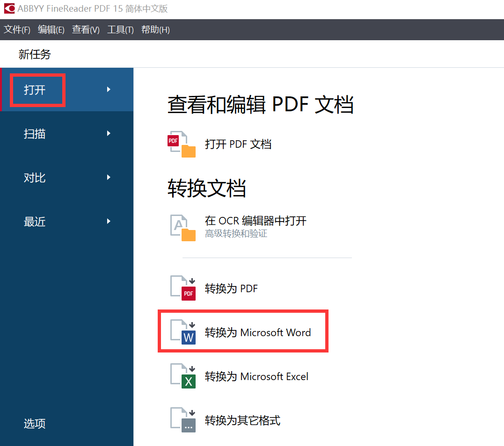Image resolution: width=504 pixels, height=446 pixels.
Task: Click the 新任务 heading
Action: pyautogui.click(x=35, y=54)
